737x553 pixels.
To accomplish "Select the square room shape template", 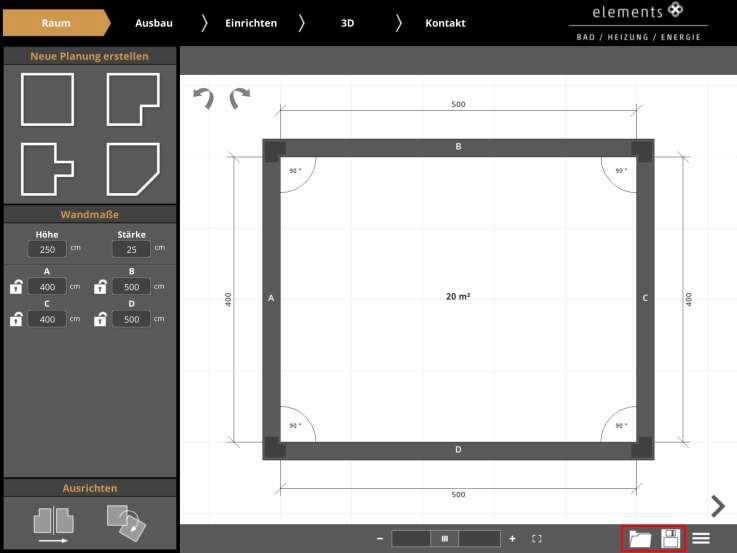I will pos(47,99).
